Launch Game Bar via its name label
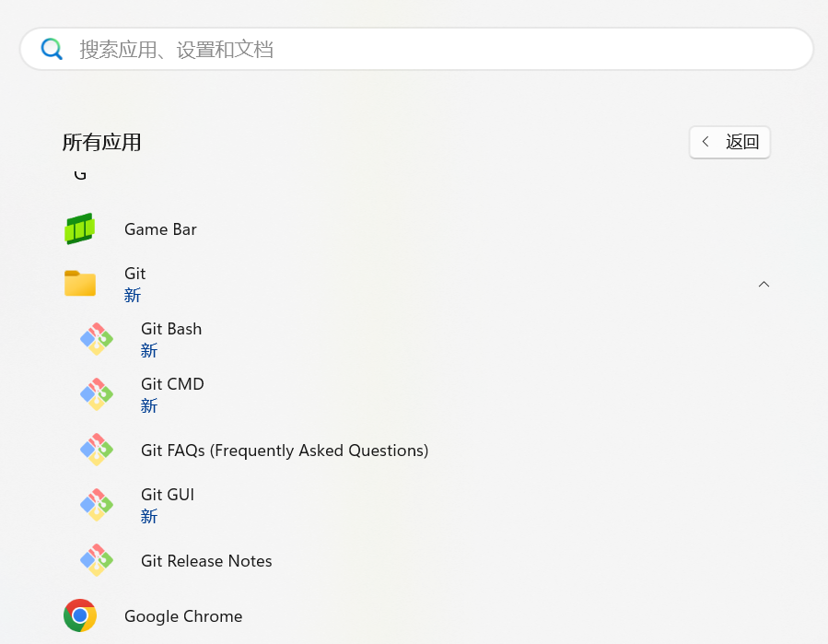This screenshot has width=828, height=644. tap(160, 229)
